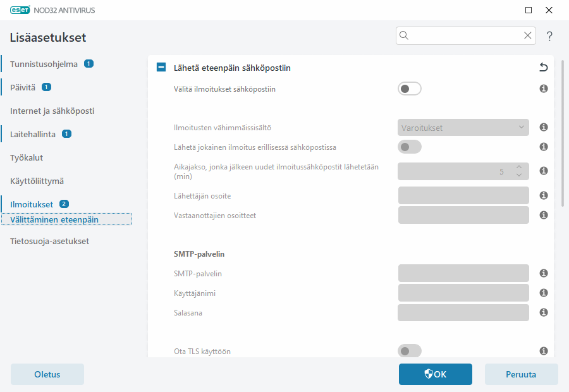Increase the minutes value with the stepper arrow
Image resolution: width=569 pixels, height=392 pixels.
pyautogui.click(x=518, y=168)
